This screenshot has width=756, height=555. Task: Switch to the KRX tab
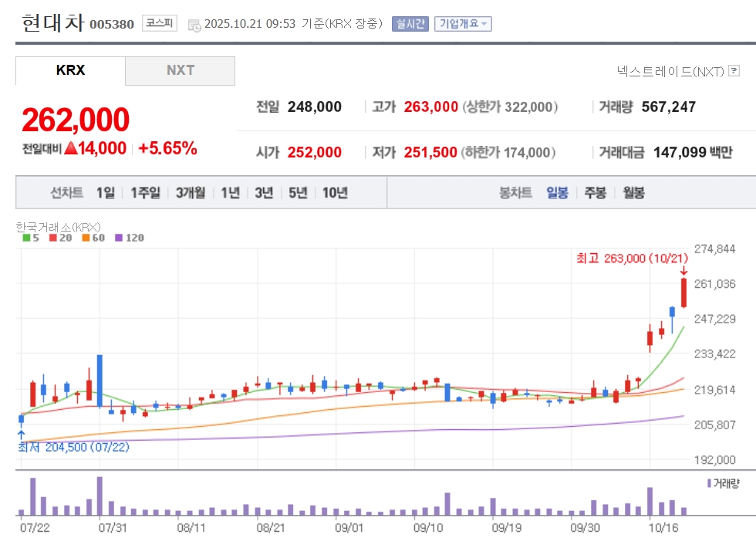[x=70, y=70]
